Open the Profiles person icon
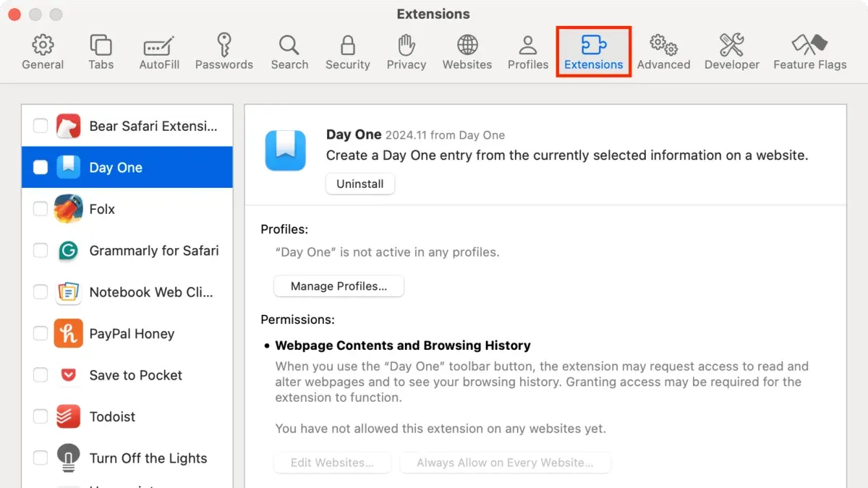 tap(528, 45)
